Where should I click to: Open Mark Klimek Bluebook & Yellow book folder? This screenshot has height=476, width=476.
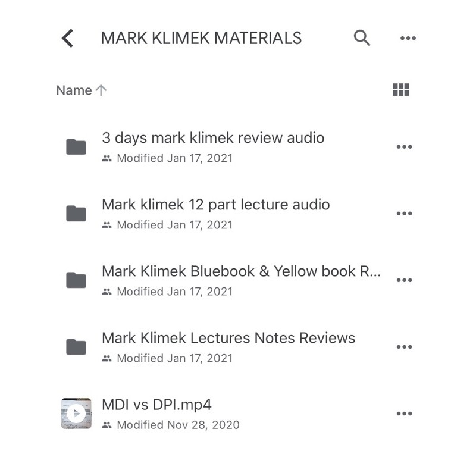coord(241,271)
